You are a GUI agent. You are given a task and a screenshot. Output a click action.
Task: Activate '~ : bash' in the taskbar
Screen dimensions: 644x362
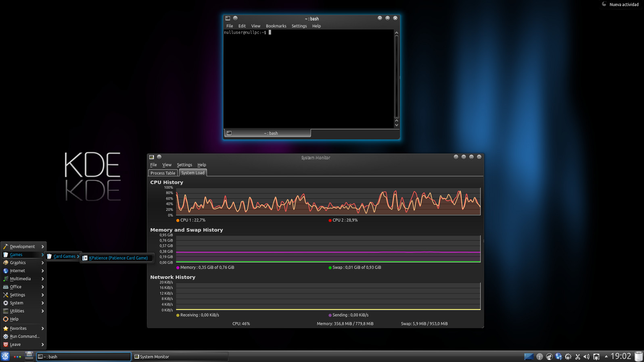tap(84, 356)
